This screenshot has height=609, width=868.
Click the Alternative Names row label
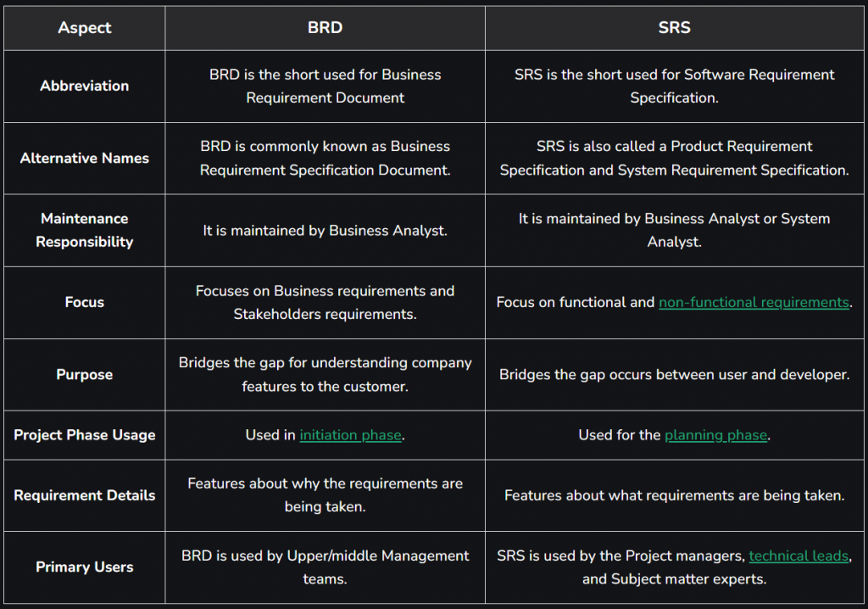85,159
